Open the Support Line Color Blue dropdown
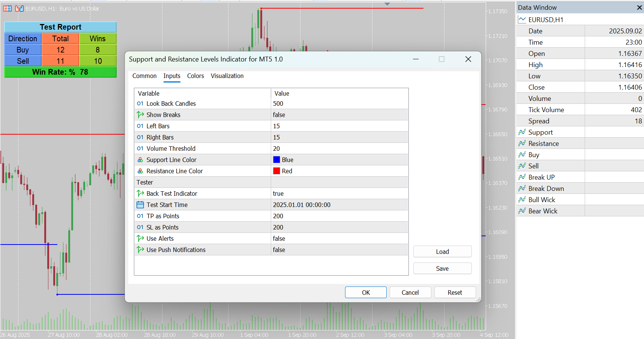Image resolution: width=644 pixels, height=339 pixels. [339, 160]
